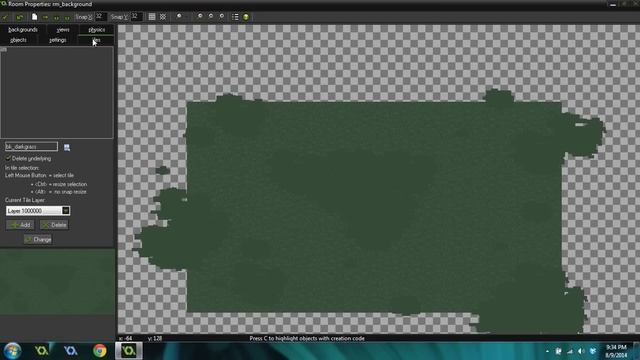Click the undo arrow in the room toolbar
Screen dimensions: 640x360
tap(19, 17)
